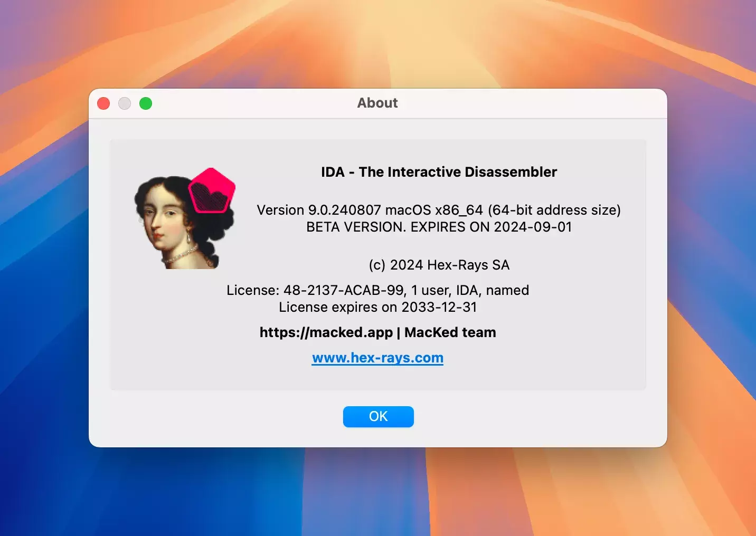The width and height of the screenshot is (756, 536).
Task: Click the greyed-out minimize button in the About title bar
Action: pos(125,103)
